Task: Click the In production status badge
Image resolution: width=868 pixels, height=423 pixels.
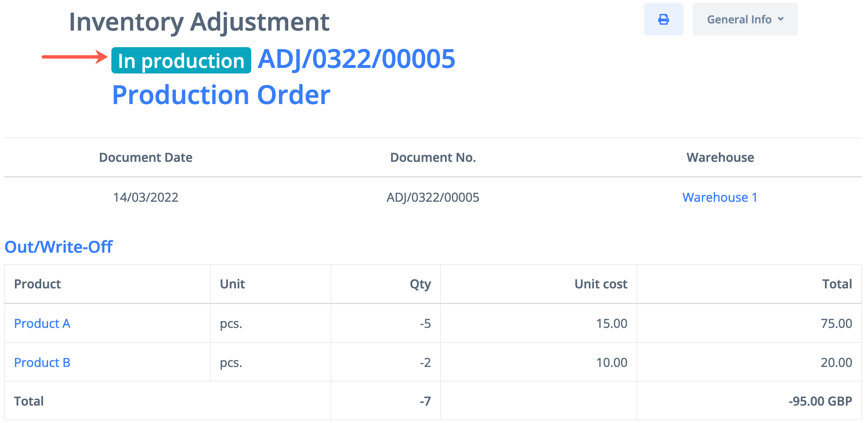Action: pos(181,61)
